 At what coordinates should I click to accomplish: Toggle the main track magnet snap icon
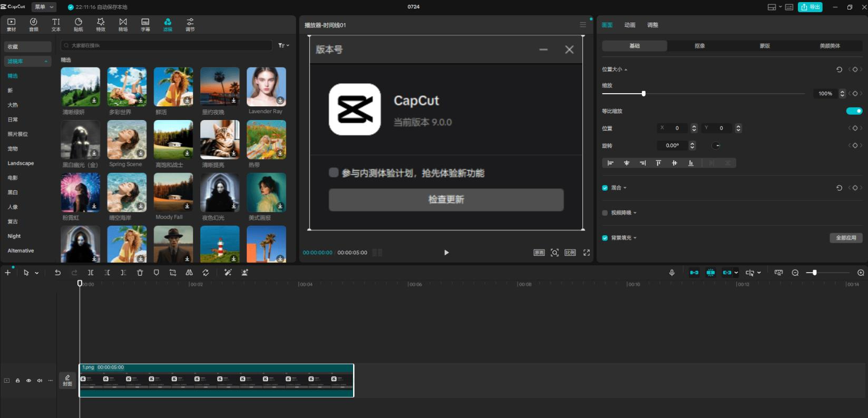click(x=694, y=273)
